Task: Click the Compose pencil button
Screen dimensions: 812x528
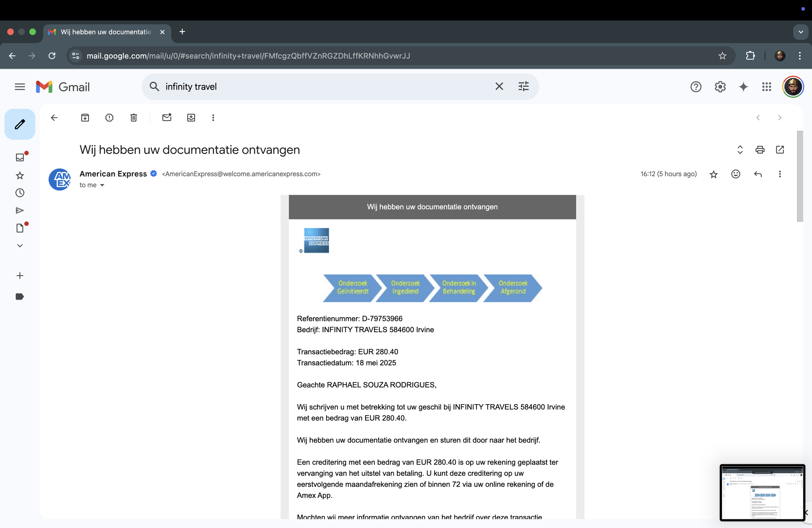Action: tap(20, 124)
